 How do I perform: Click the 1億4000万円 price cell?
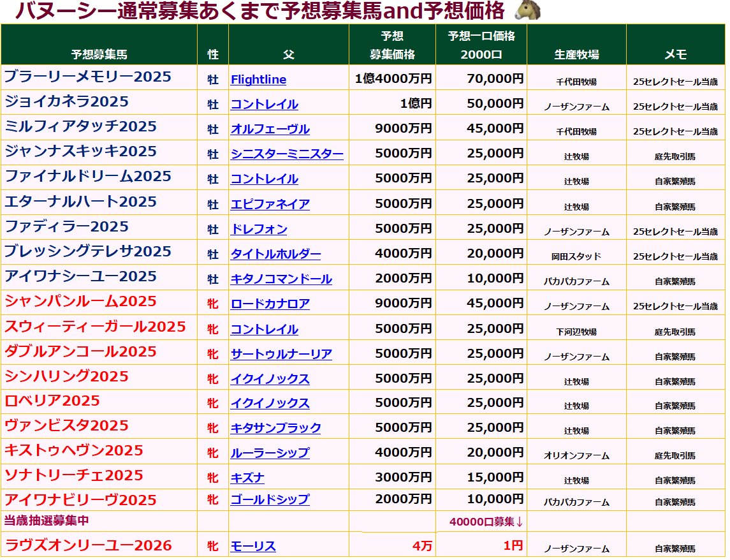(393, 78)
